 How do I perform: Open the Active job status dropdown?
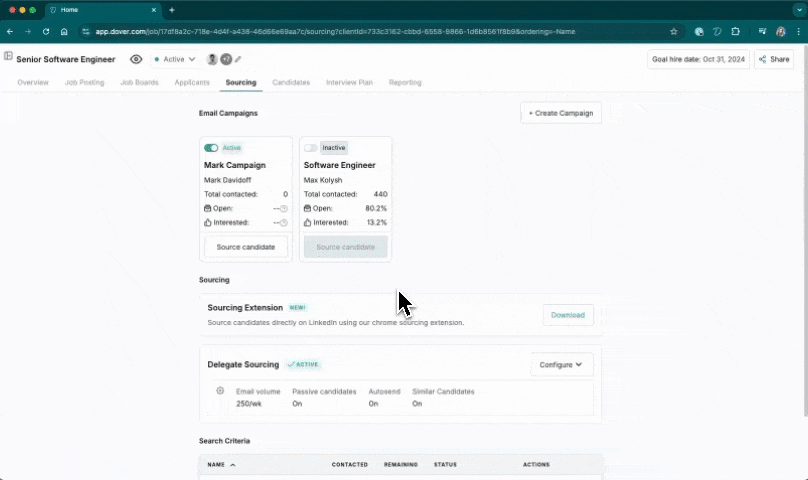[x=176, y=59]
